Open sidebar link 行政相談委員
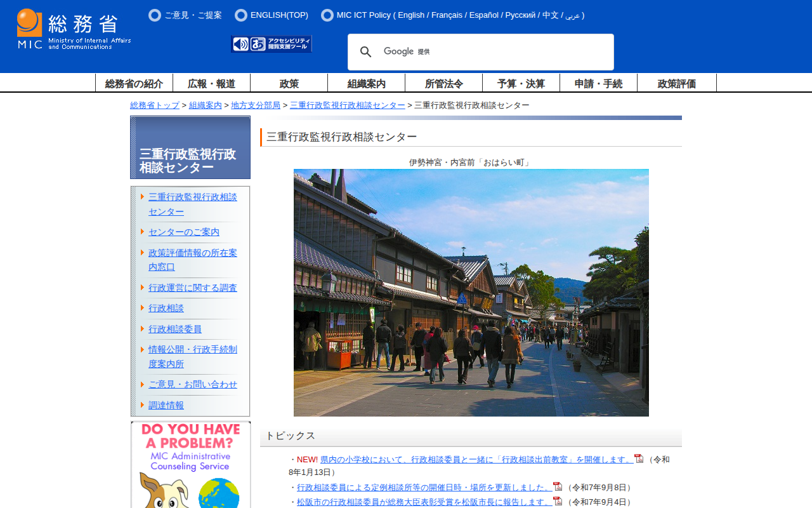Image resolution: width=812 pixels, height=508 pixels. point(175,329)
